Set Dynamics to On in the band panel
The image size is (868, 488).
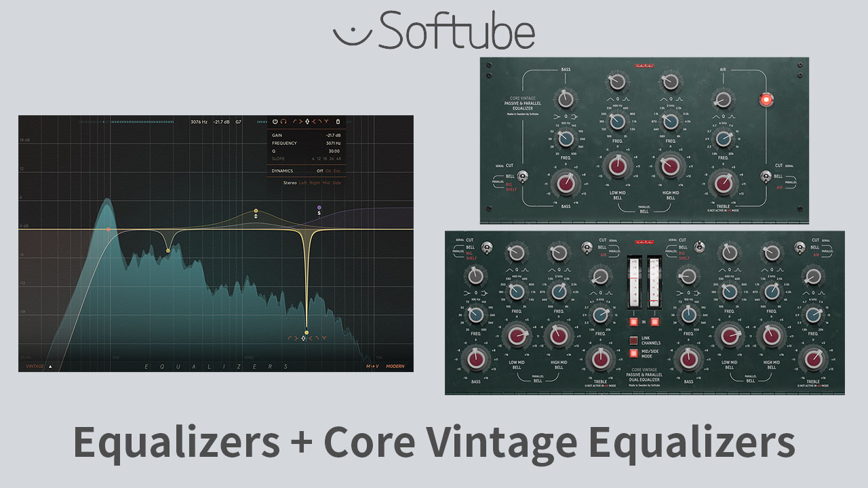point(328,171)
